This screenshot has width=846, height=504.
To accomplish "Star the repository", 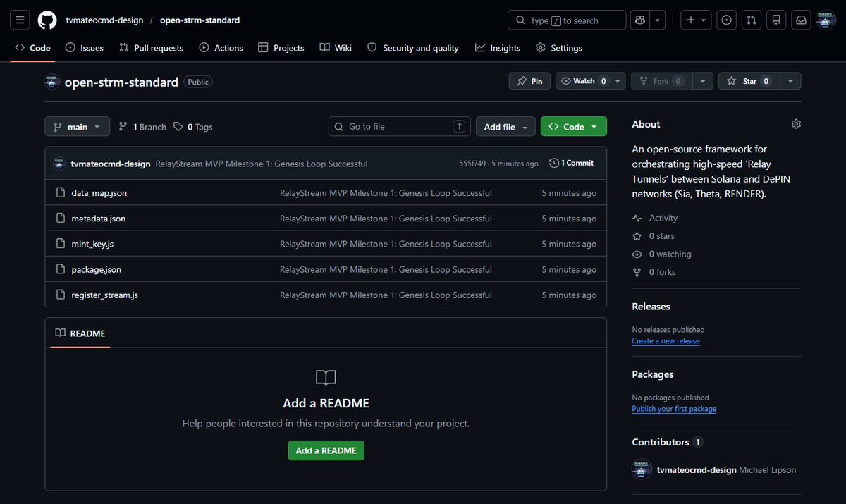I will [x=749, y=81].
